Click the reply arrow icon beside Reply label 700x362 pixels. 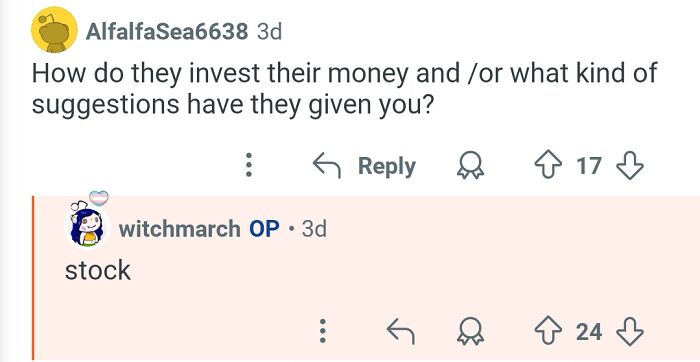(327, 166)
